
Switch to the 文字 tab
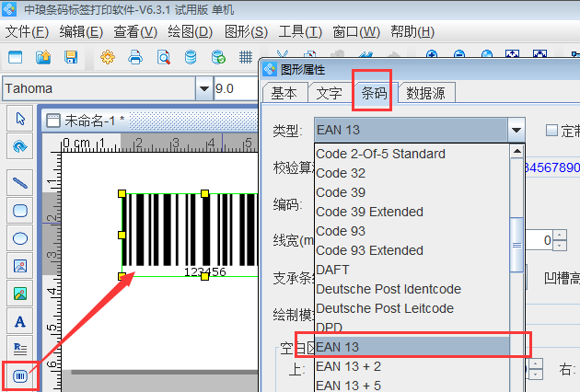tap(329, 93)
